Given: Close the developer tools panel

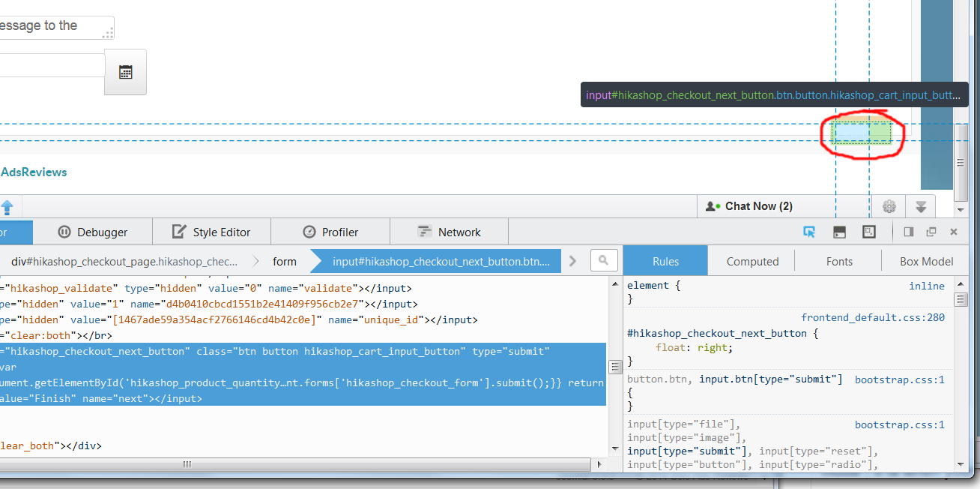Looking at the screenshot, I should (x=954, y=232).
